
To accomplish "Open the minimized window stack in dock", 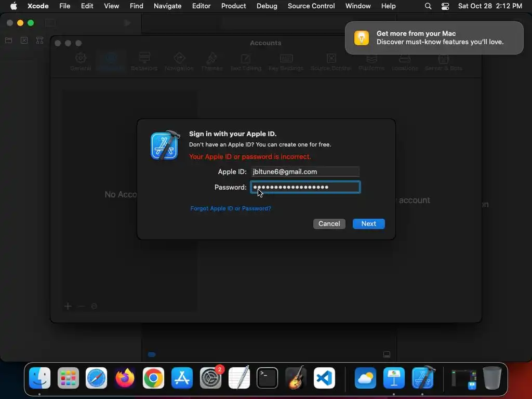I will coord(464,379).
